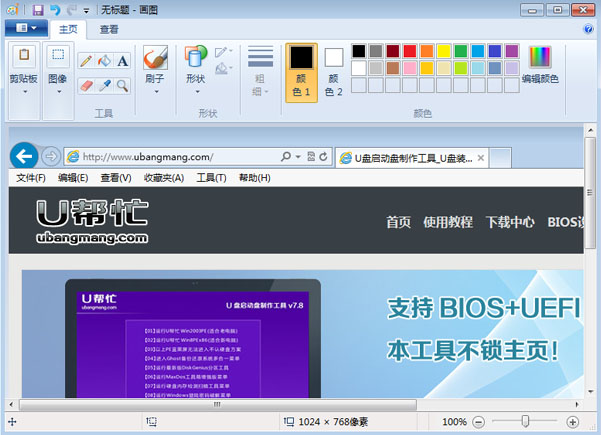Click the blue browser back arrow in canvas
Image resolution: width=601 pixels, height=435 pixels.
24,156
